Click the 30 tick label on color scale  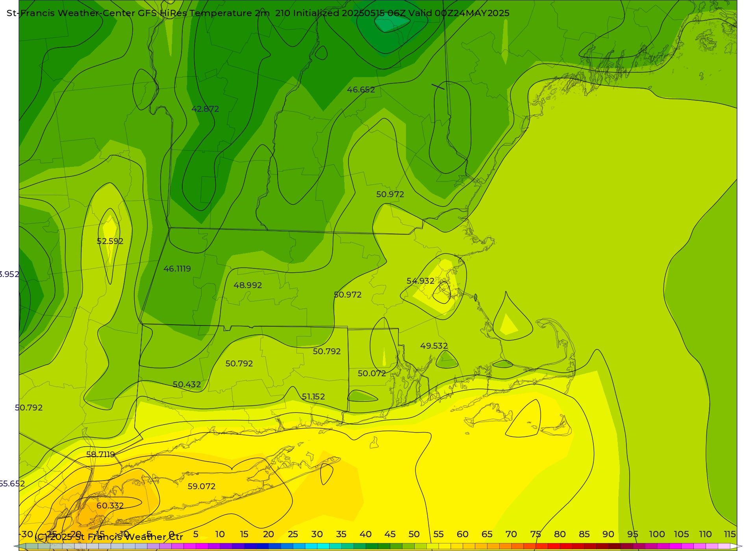(317, 534)
